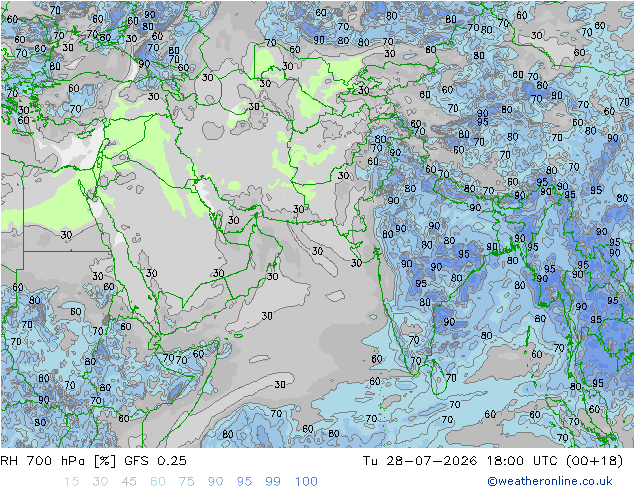This screenshot has width=634, height=490.
Task: Click legend scale value 75
Action: click(187, 482)
